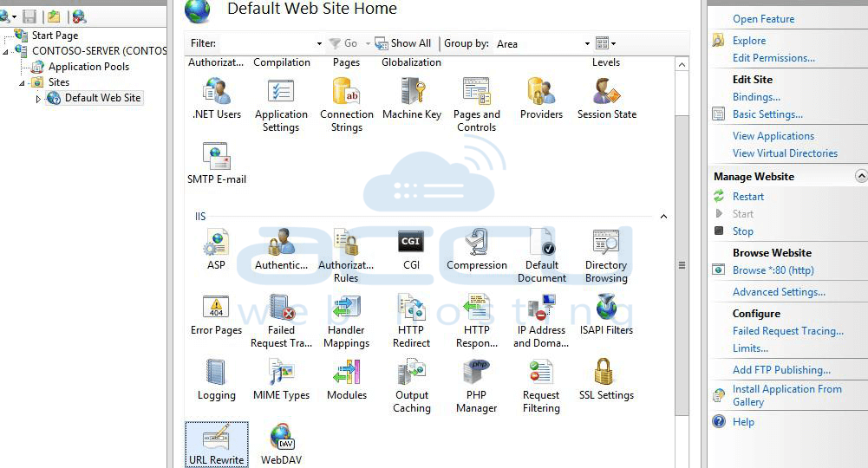Open the ASP feature icon

pos(217,249)
